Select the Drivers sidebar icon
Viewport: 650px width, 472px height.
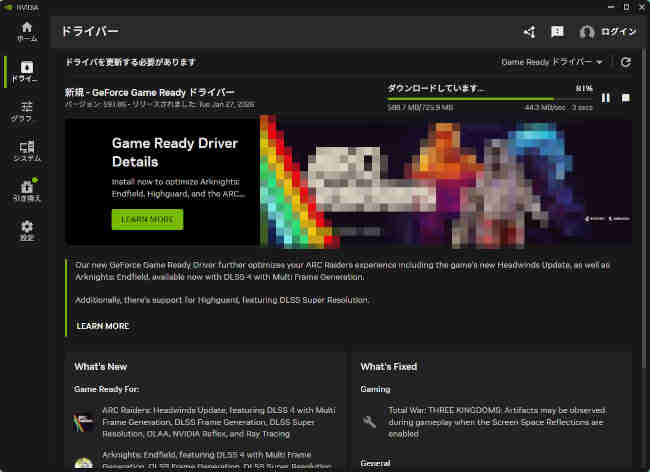[x=27, y=71]
